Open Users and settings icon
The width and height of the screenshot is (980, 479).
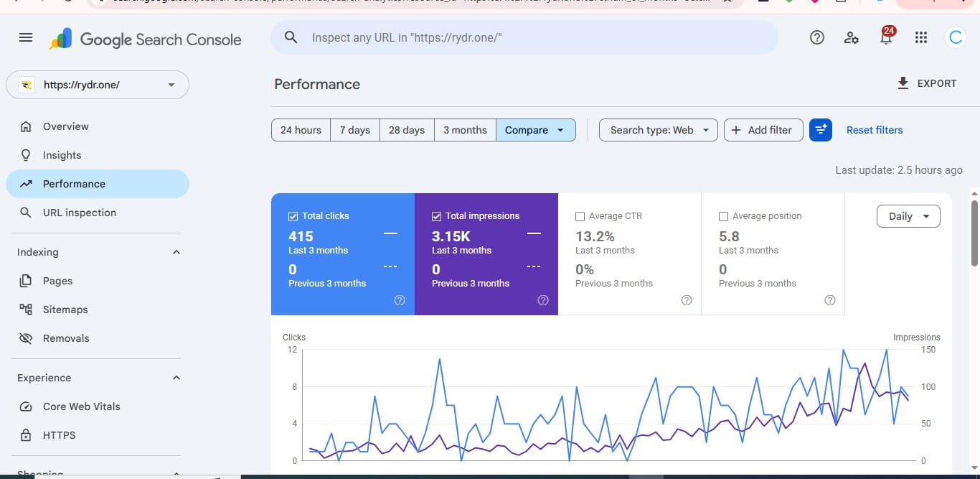coord(852,38)
